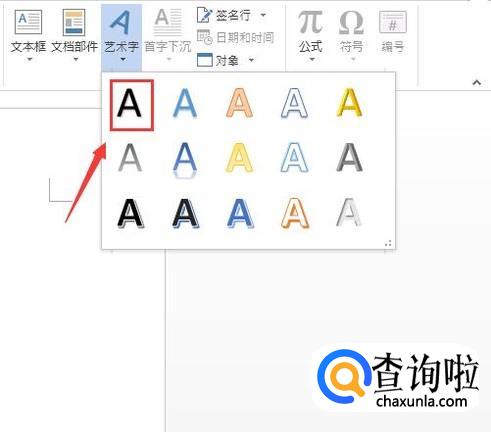491x432 pixels.
Task: Expand the 对象 dropdown arrow
Action: coord(251,60)
